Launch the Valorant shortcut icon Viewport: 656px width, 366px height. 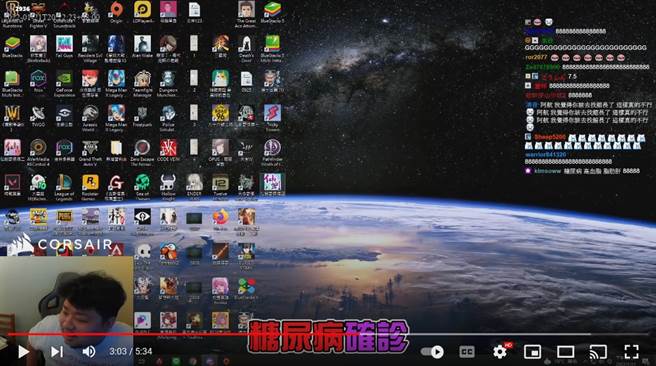(x=13, y=185)
